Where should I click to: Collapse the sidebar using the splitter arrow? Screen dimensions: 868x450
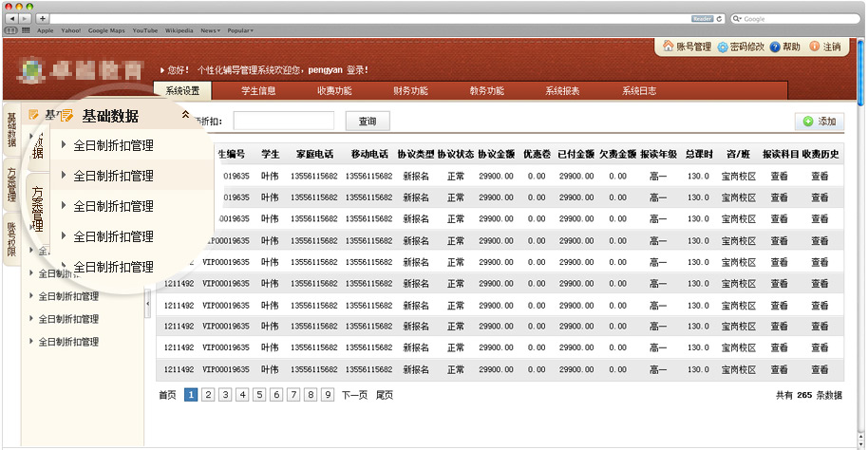147,305
